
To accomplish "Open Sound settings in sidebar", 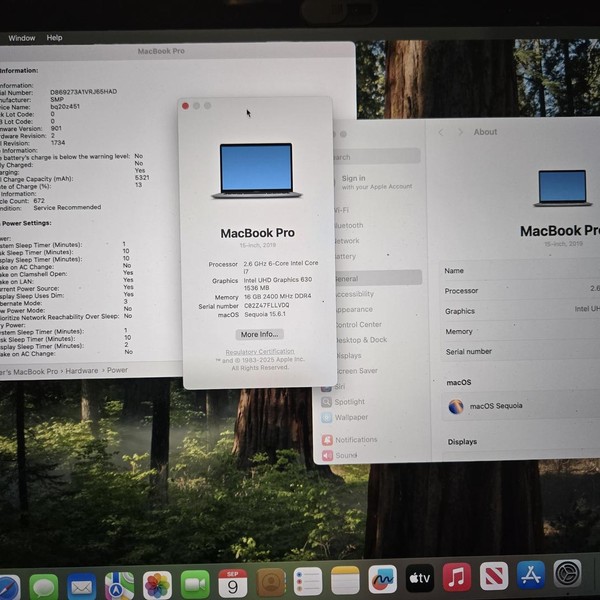I will click(340, 455).
